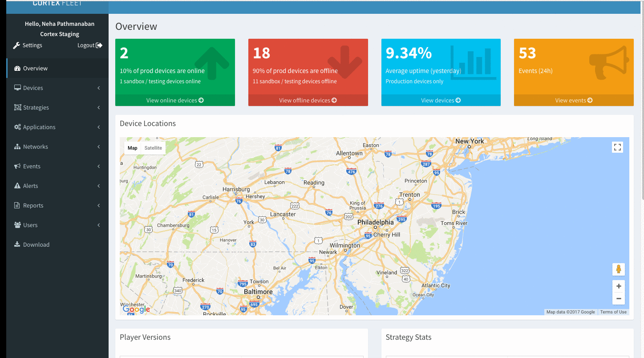The image size is (644, 358).
Task: Click the wrench icon beside Settings
Action: click(16, 45)
